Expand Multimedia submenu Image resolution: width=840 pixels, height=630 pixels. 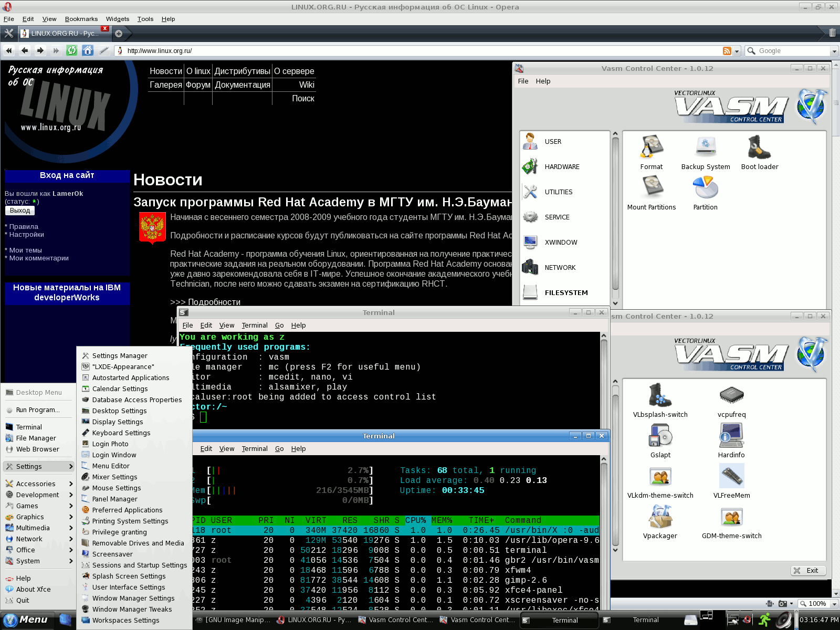pos(39,528)
